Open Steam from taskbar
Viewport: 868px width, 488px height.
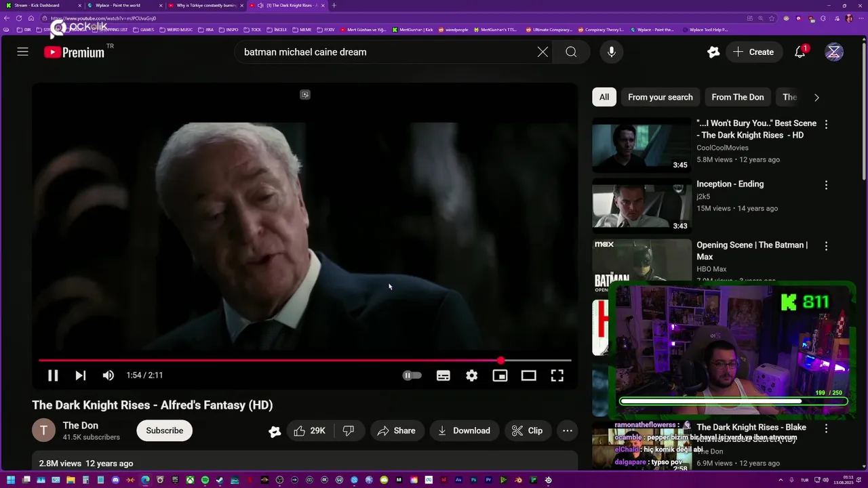point(220,480)
